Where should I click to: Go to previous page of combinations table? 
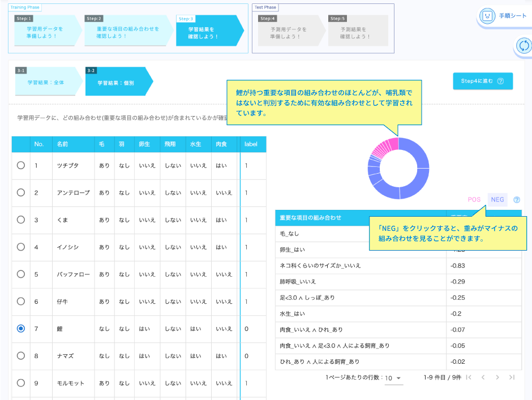(x=483, y=377)
